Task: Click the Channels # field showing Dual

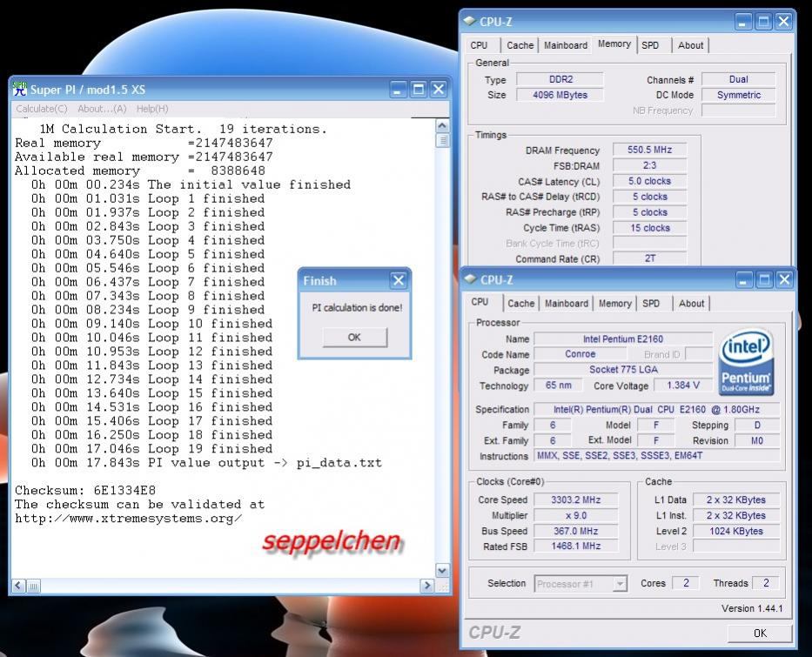Action: click(739, 79)
